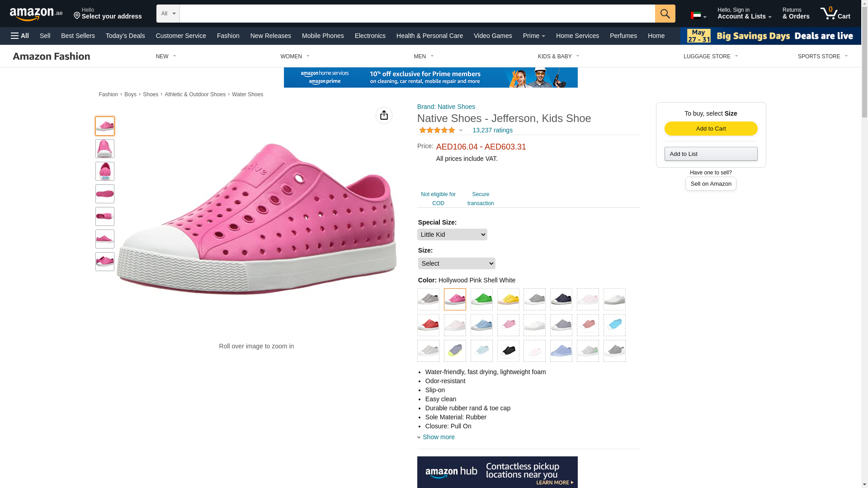Select the black shoe color swatch
Screen dimensions: 868x488
click(x=508, y=351)
